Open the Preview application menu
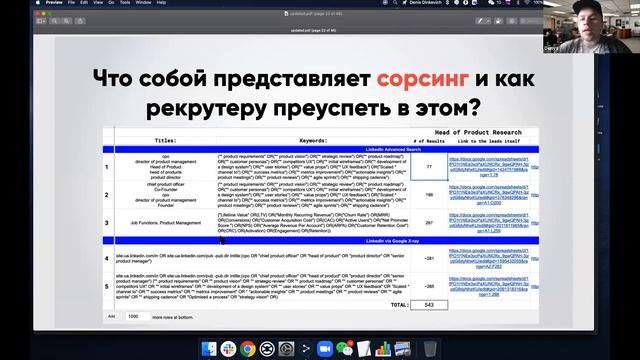 tap(54, 2)
